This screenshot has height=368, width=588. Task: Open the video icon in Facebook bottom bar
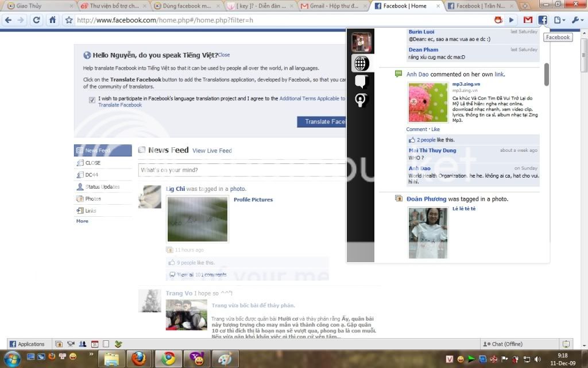click(71, 344)
